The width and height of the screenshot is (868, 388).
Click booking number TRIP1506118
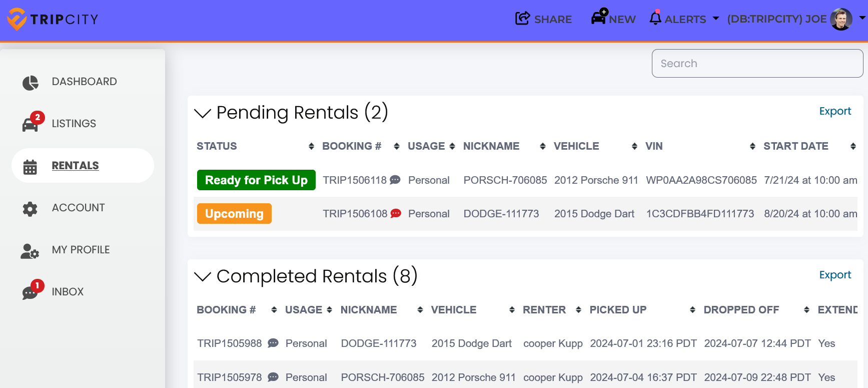click(x=355, y=180)
